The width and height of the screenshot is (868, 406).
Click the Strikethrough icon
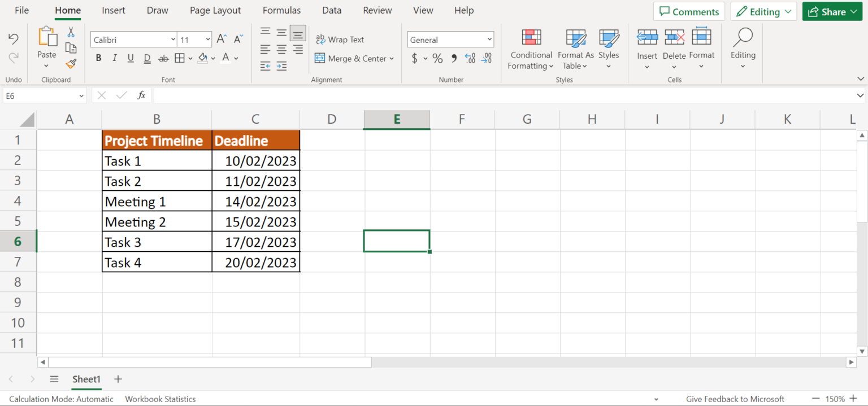pyautogui.click(x=163, y=58)
